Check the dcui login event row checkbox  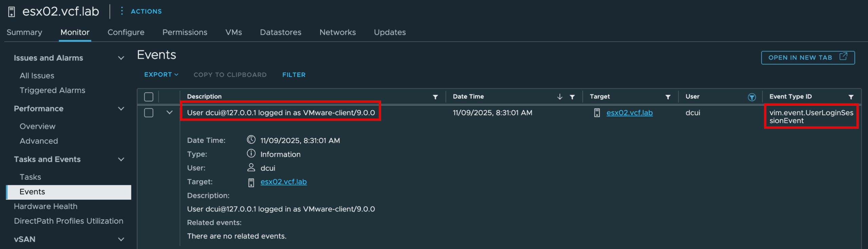point(149,113)
